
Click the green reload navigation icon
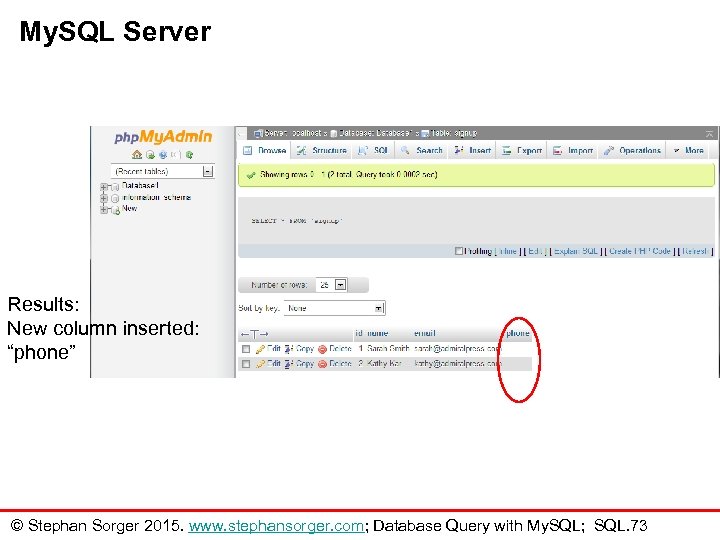tap(189, 155)
